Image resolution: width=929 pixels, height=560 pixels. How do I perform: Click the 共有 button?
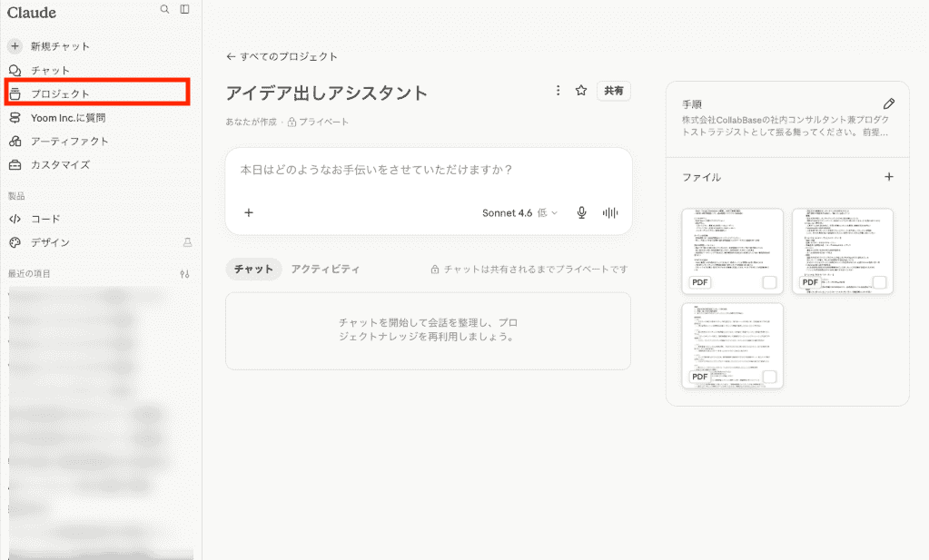pos(613,91)
